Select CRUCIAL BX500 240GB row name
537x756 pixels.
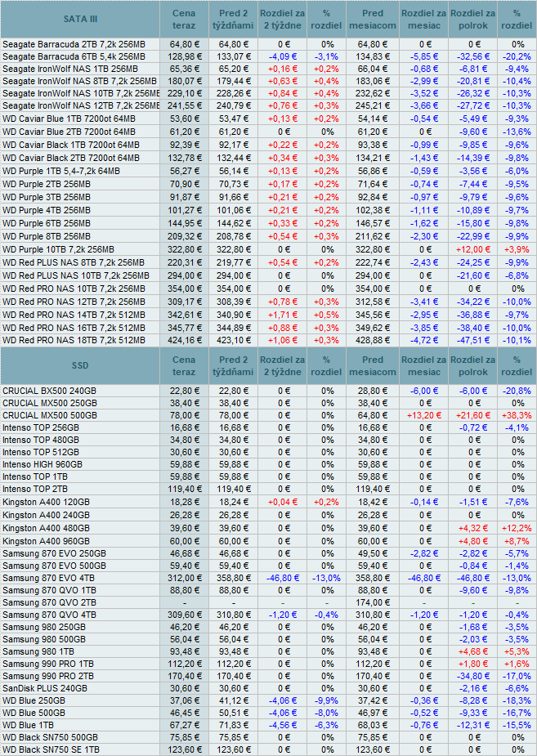coord(49,391)
